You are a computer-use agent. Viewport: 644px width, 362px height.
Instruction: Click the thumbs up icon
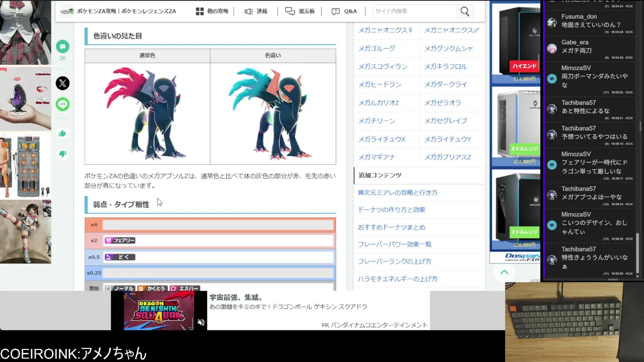point(62,133)
